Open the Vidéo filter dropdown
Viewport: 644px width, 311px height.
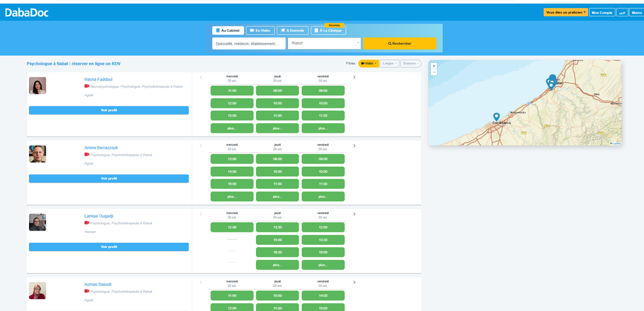point(369,64)
